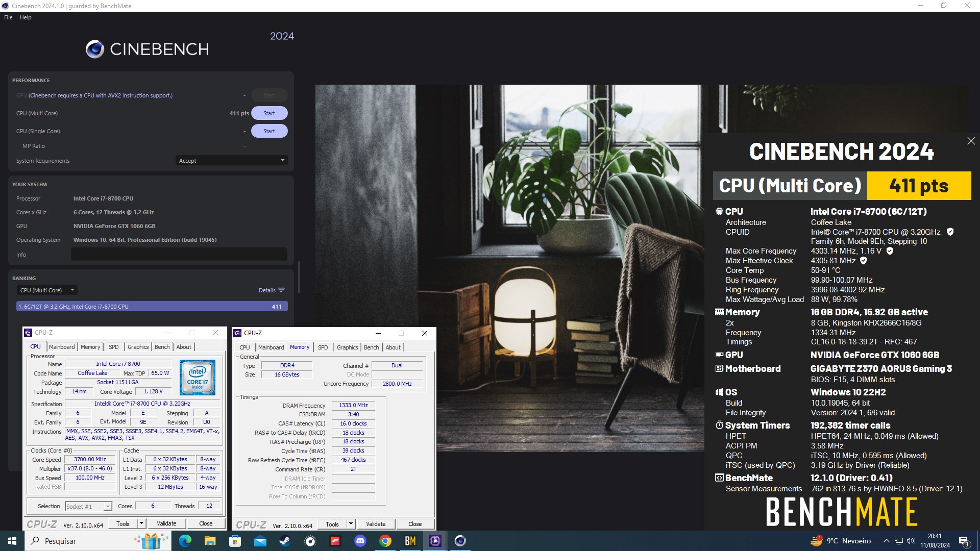Open the Windows Start menu

12,541
